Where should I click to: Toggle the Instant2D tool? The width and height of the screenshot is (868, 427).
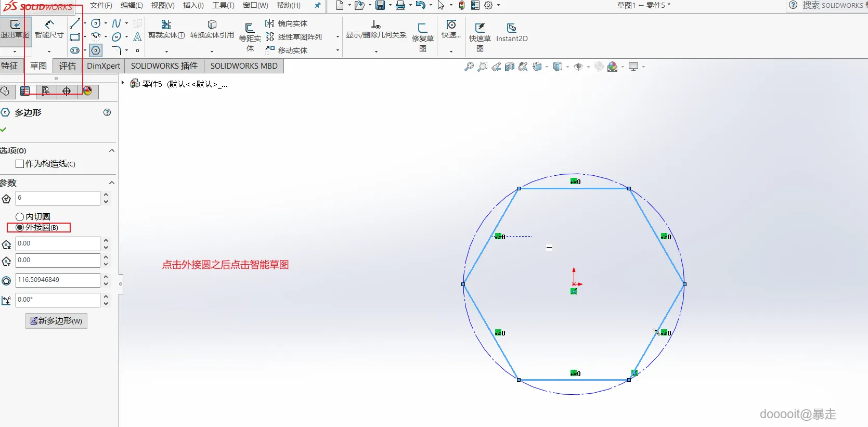512,32
